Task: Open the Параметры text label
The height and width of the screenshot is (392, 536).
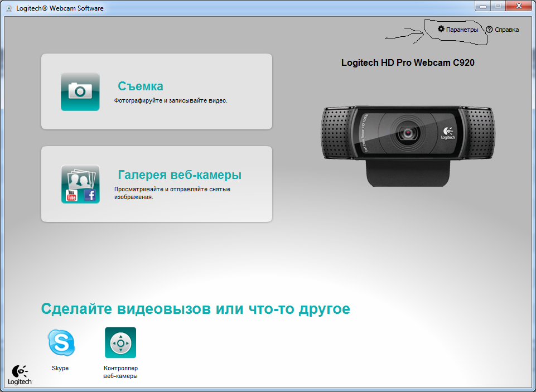Action: 462,30
